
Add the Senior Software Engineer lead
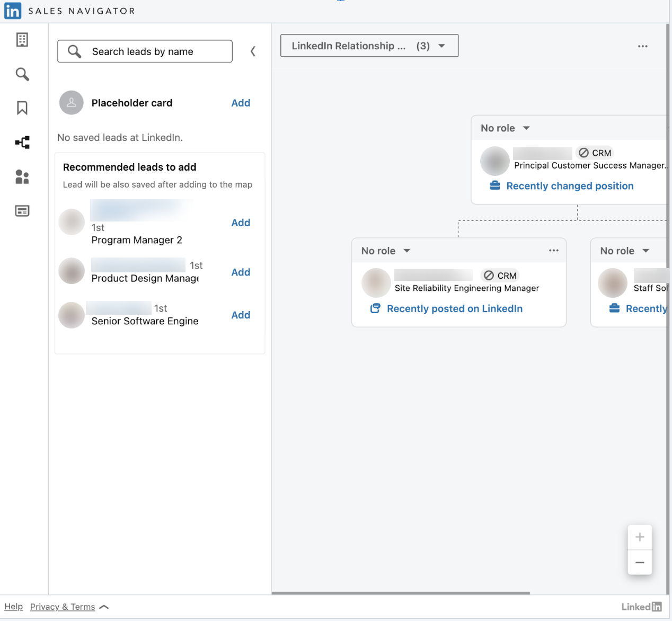tap(241, 315)
